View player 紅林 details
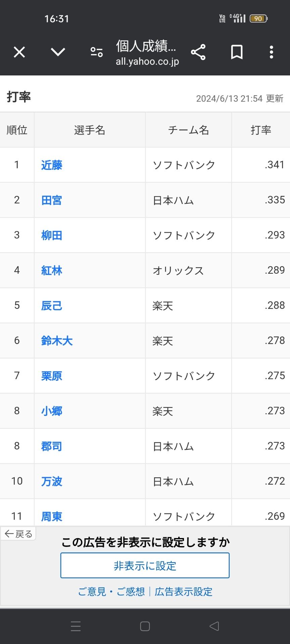Screen dimensions: 290x644 [52, 270]
